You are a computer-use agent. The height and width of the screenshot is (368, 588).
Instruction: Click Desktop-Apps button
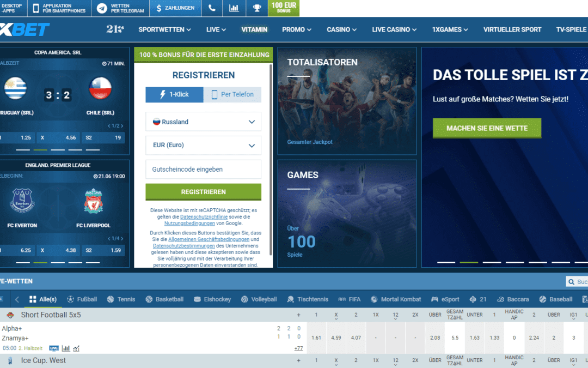13,8
